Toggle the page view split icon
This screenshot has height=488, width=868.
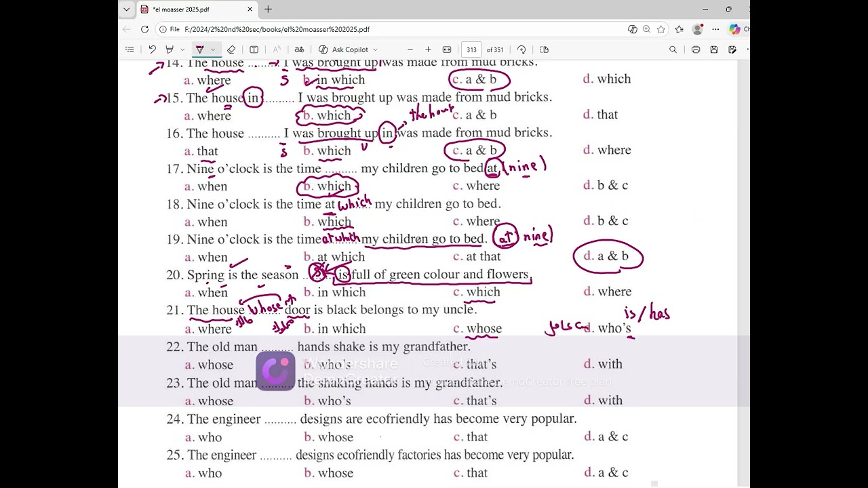[254, 49]
